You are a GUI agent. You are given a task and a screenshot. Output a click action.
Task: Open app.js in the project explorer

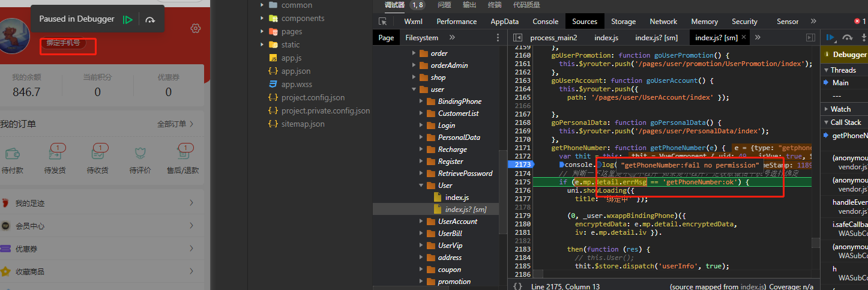[x=291, y=58]
